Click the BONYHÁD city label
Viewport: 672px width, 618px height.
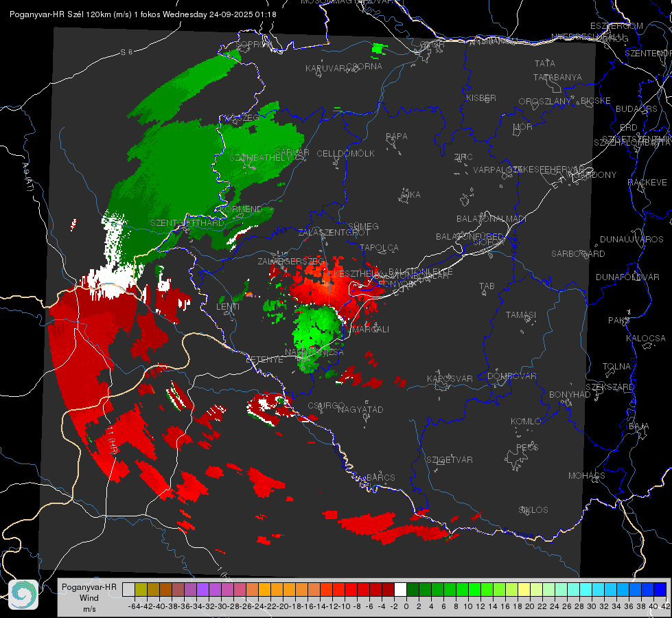(570, 394)
